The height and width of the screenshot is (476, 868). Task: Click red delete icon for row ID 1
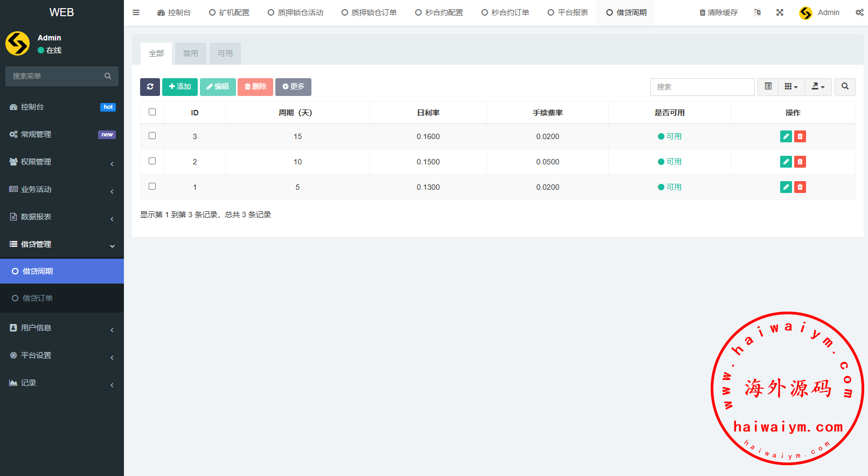[800, 187]
